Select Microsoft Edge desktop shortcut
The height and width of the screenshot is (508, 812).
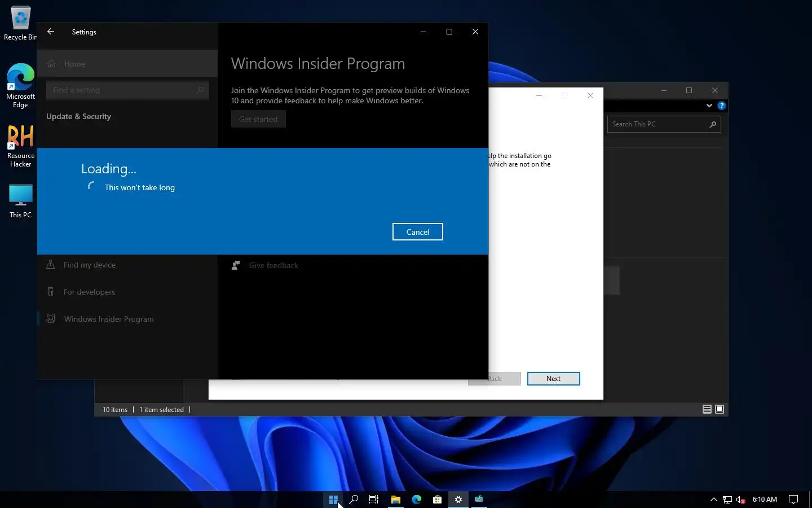tap(20, 86)
